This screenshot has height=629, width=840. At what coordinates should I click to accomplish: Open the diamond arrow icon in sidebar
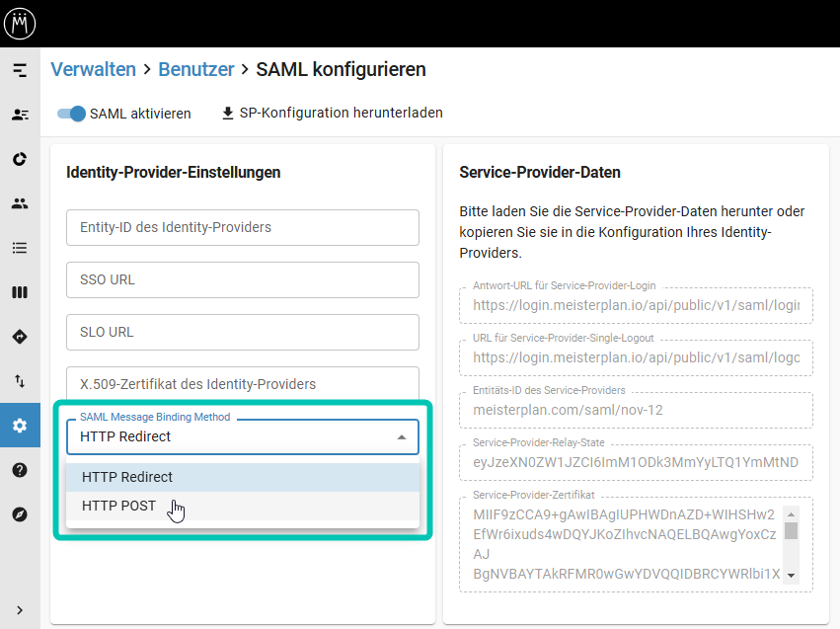pos(20,337)
